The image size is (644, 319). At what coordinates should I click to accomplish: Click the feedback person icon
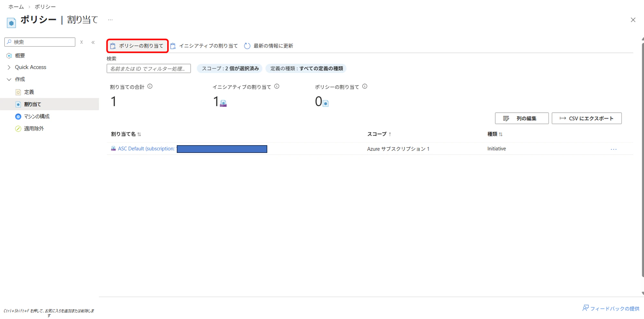(585, 308)
